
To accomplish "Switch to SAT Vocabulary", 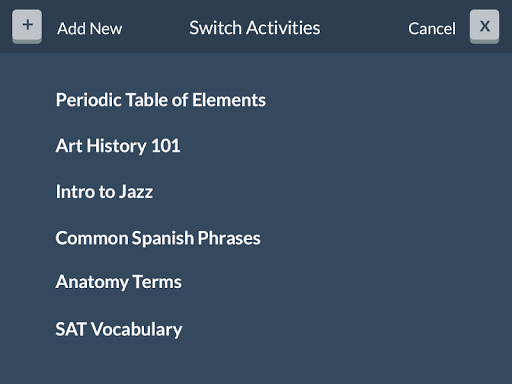I will [119, 329].
